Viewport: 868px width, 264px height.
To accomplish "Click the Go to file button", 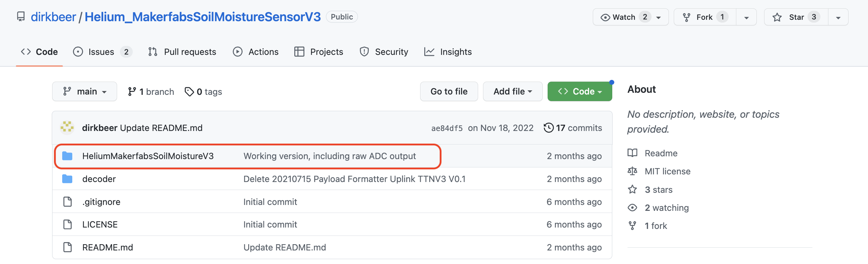I will pyautogui.click(x=449, y=92).
